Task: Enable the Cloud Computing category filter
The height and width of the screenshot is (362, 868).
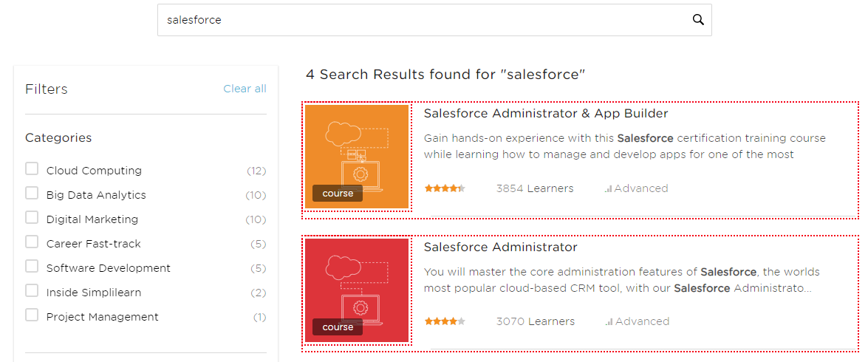Action: point(32,169)
